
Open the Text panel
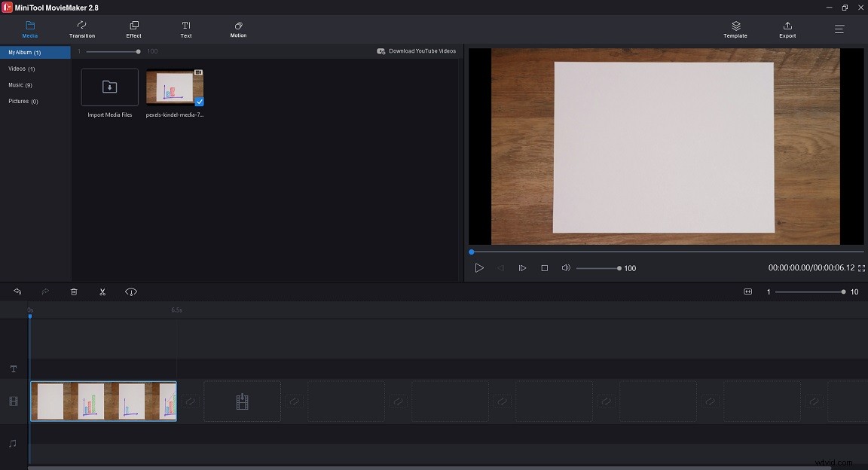[x=185, y=29]
